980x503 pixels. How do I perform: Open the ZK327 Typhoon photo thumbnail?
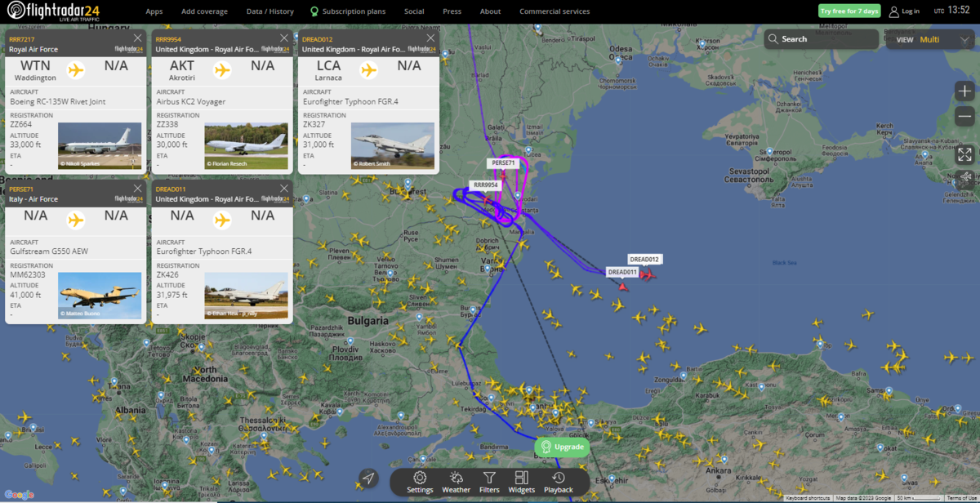[x=393, y=145]
